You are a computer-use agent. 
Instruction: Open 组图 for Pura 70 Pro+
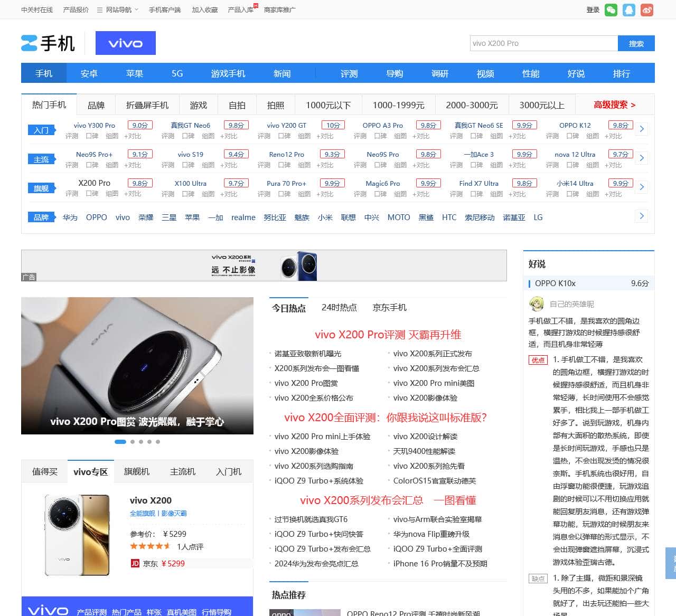point(304,194)
